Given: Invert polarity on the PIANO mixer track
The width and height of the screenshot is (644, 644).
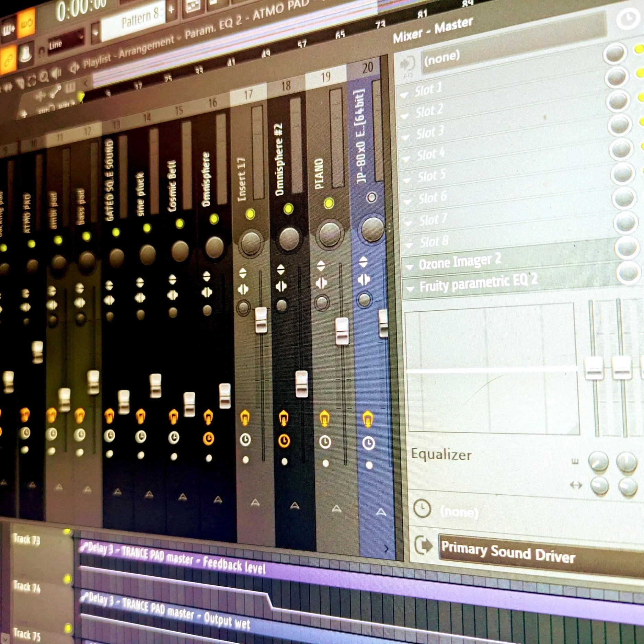Looking at the screenshot, I should click(x=321, y=265).
